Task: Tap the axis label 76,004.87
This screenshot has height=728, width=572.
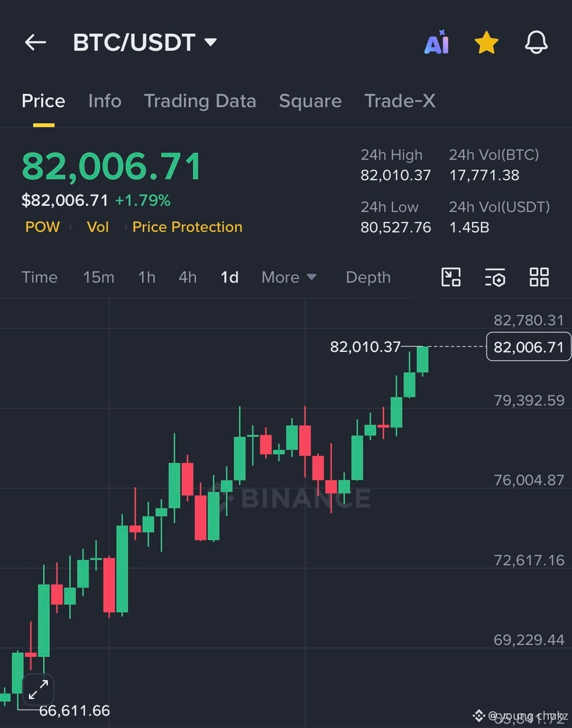Action: (x=529, y=480)
